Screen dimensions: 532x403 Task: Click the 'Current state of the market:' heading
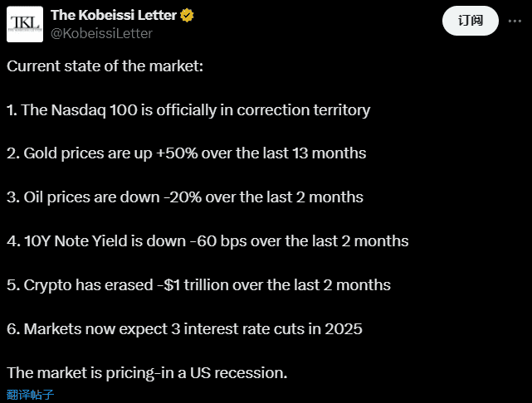tap(105, 66)
